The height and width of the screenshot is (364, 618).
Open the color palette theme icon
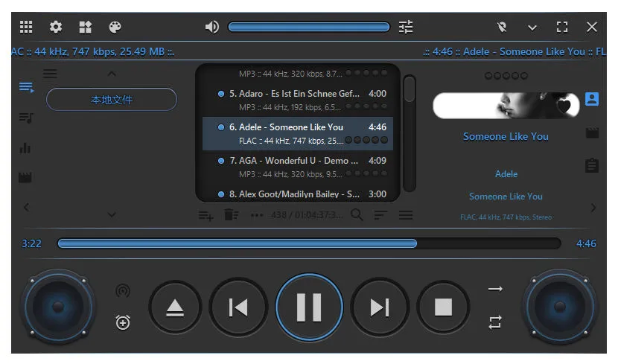click(115, 28)
